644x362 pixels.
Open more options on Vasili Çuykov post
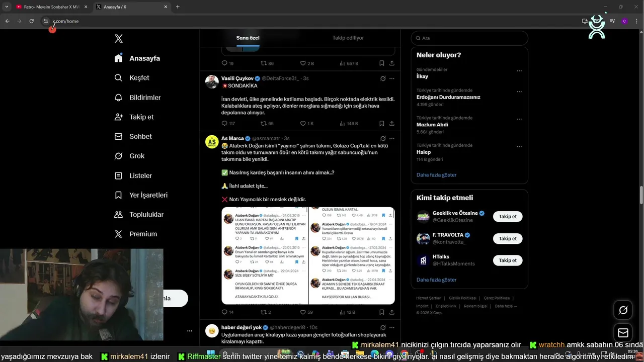(x=392, y=78)
